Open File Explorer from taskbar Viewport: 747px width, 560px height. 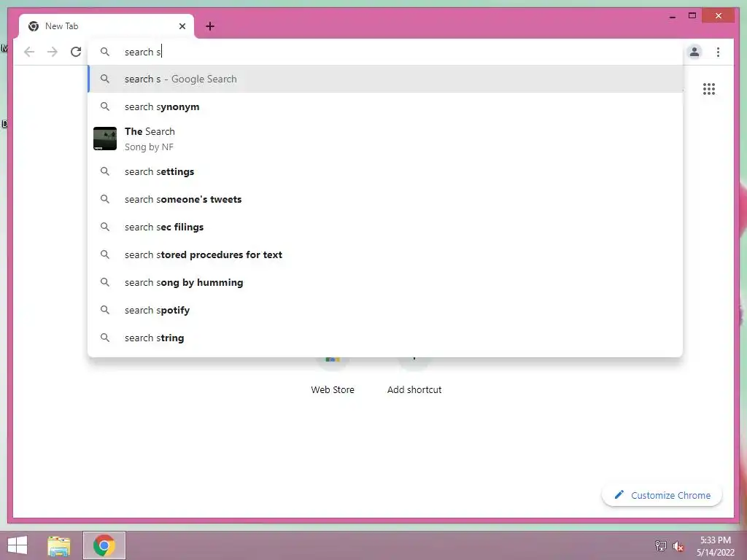(x=59, y=545)
